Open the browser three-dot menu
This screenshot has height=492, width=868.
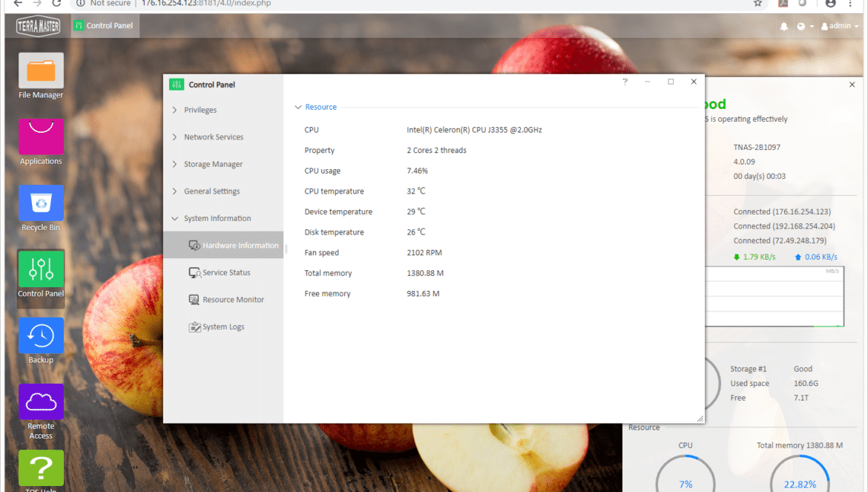click(x=850, y=3)
